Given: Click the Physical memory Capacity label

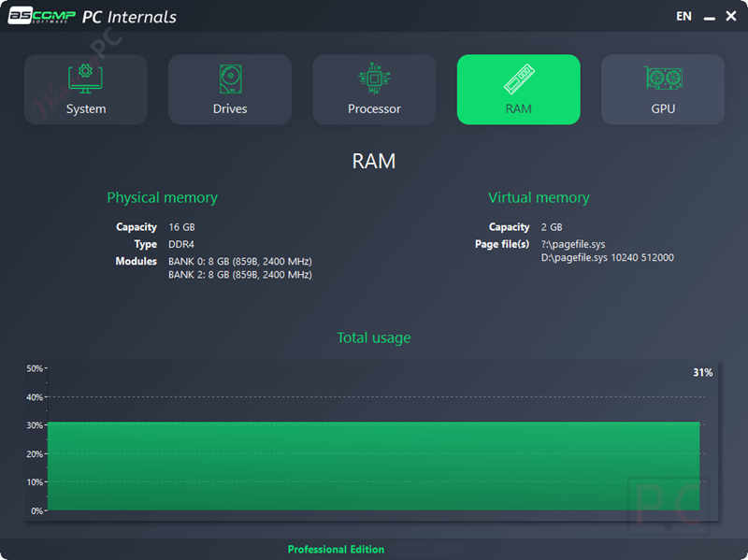Looking at the screenshot, I should pyautogui.click(x=137, y=227).
